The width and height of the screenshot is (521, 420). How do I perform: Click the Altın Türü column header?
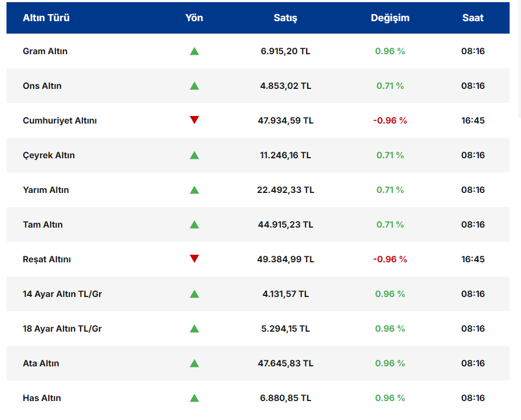[46, 18]
